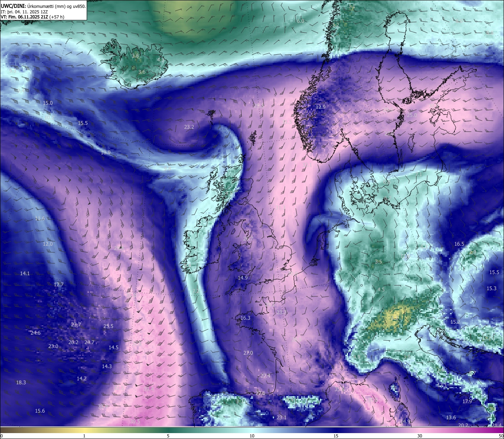Screen dimensions: 504x439
Task: Click the 12.7 value label
Action: tap(59, 284)
